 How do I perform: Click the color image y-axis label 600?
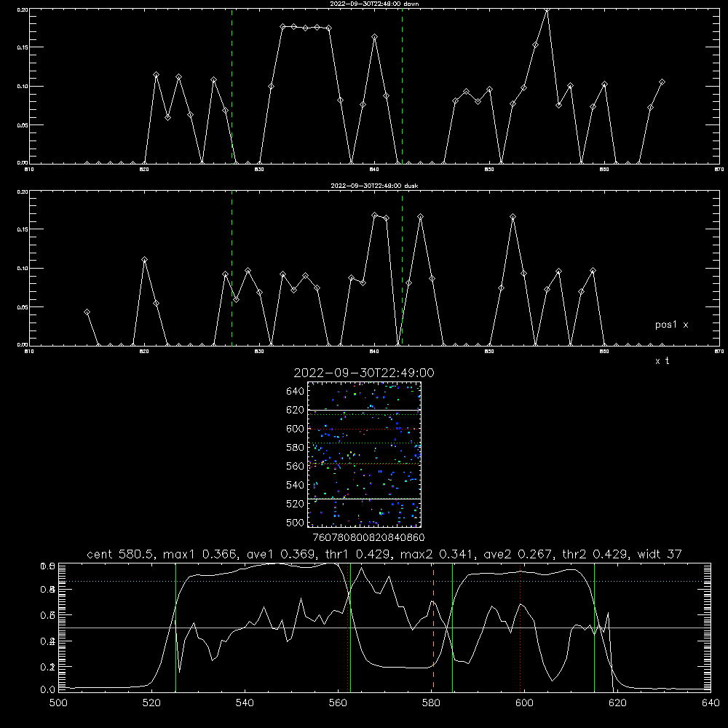coord(296,429)
